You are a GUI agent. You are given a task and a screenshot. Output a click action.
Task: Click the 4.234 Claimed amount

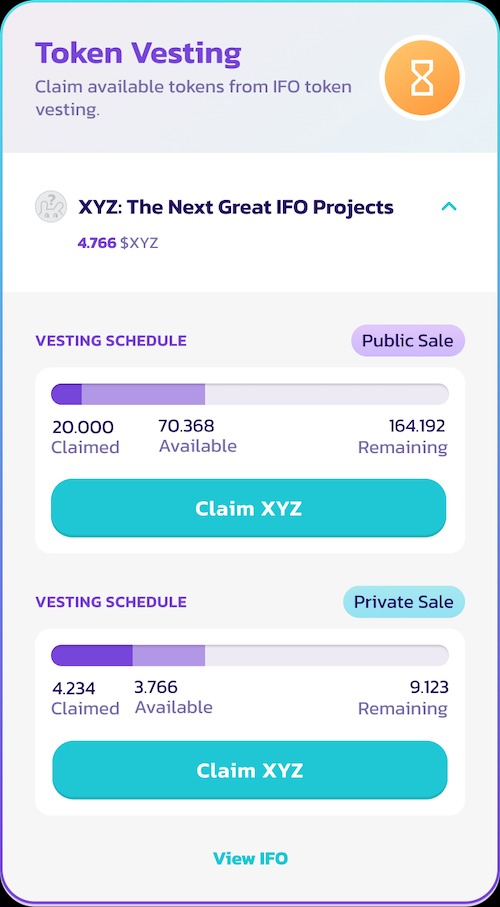tap(73, 689)
